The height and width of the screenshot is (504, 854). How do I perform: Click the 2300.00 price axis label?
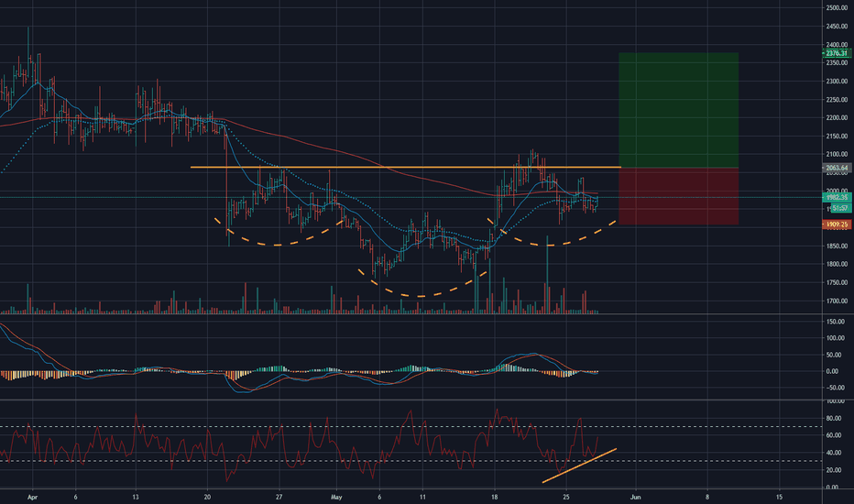pos(837,82)
